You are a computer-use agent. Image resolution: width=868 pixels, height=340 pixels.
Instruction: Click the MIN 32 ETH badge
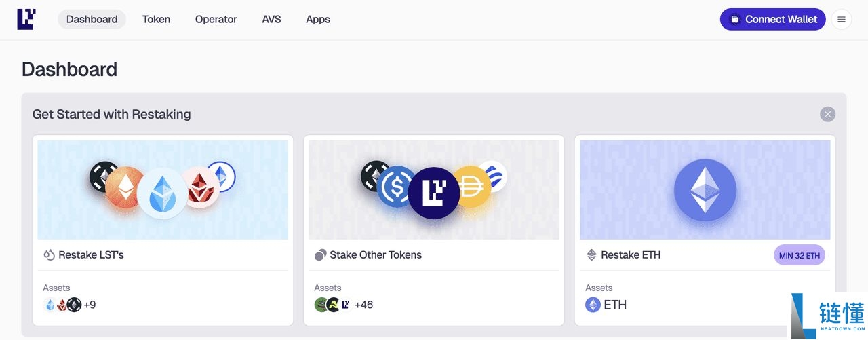click(x=800, y=255)
